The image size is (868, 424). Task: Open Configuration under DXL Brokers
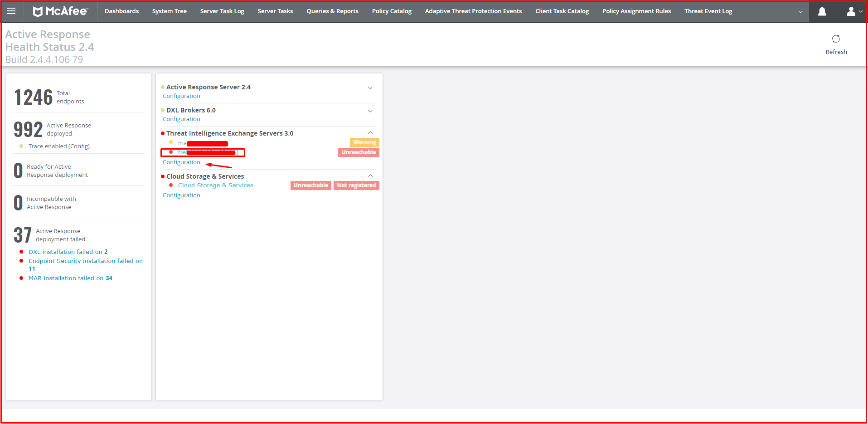(181, 119)
